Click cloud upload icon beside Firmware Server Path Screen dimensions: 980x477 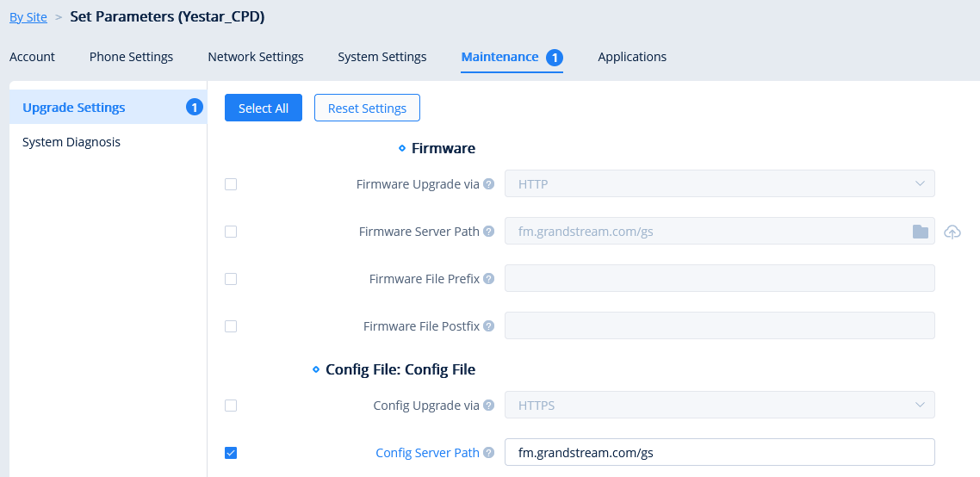click(952, 232)
